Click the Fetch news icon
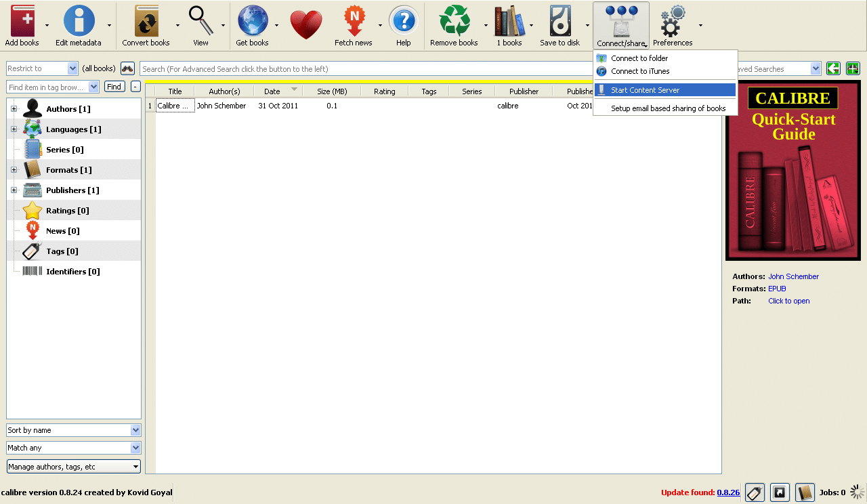The image size is (867, 504). [x=354, y=21]
